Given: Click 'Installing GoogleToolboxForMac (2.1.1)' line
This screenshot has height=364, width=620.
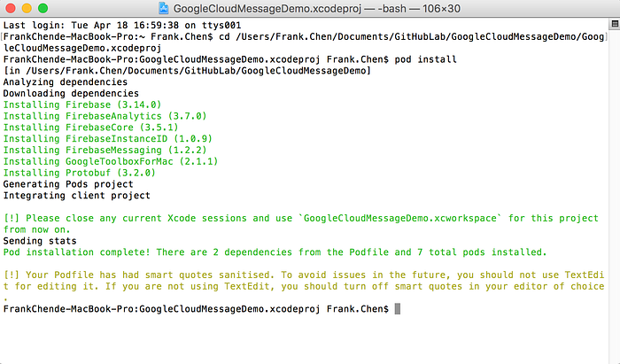Looking at the screenshot, I should [x=111, y=161].
